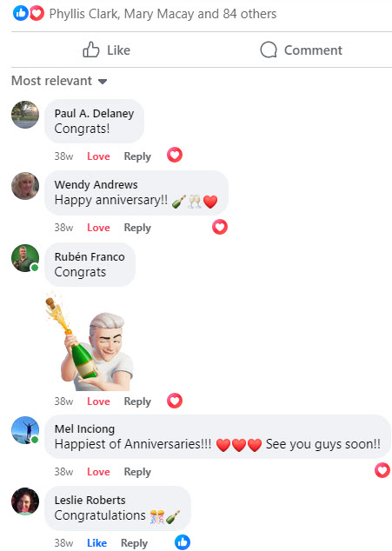Open Wendy Andrews' profile name link

point(96,184)
